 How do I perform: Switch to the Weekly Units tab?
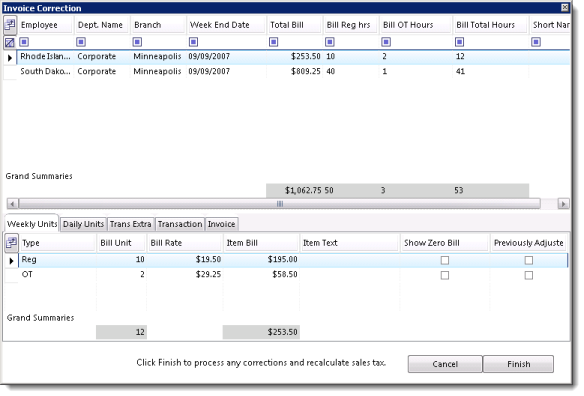[32, 224]
